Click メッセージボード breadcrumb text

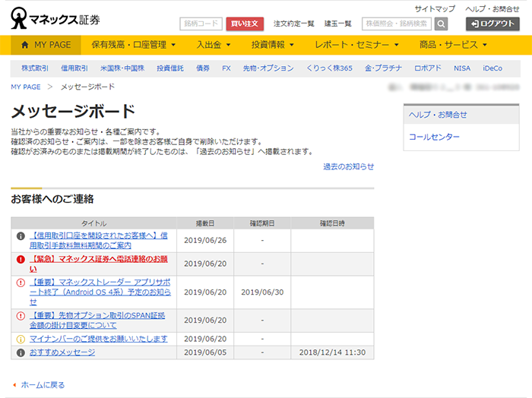(x=87, y=87)
